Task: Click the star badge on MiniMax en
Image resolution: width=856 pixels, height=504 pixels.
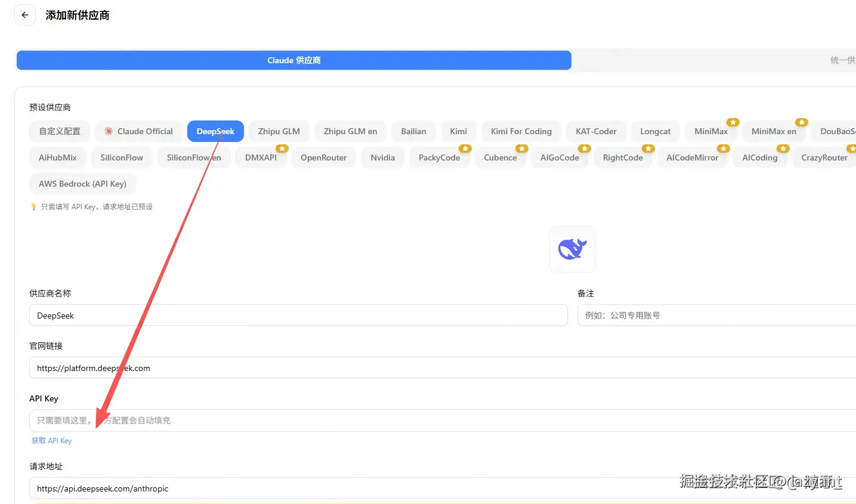Action: (x=802, y=122)
